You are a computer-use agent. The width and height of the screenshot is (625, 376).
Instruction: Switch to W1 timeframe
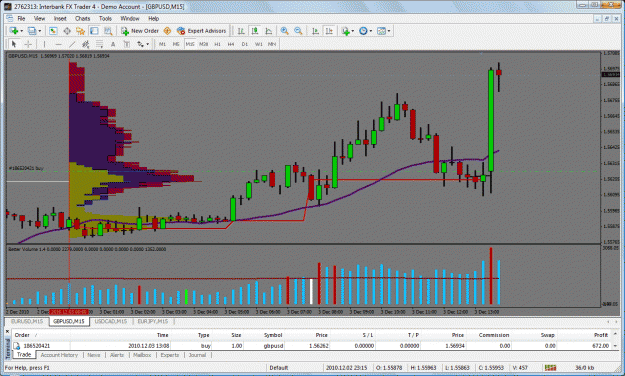(x=259, y=44)
